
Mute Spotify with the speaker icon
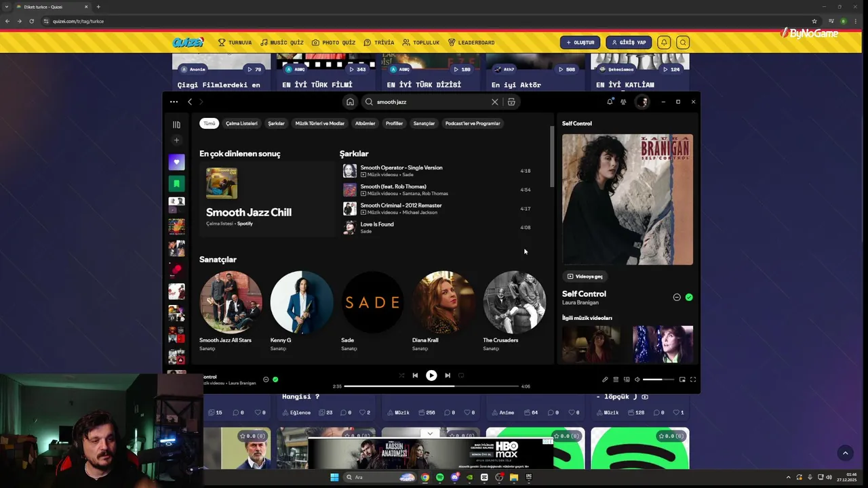click(x=637, y=380)
